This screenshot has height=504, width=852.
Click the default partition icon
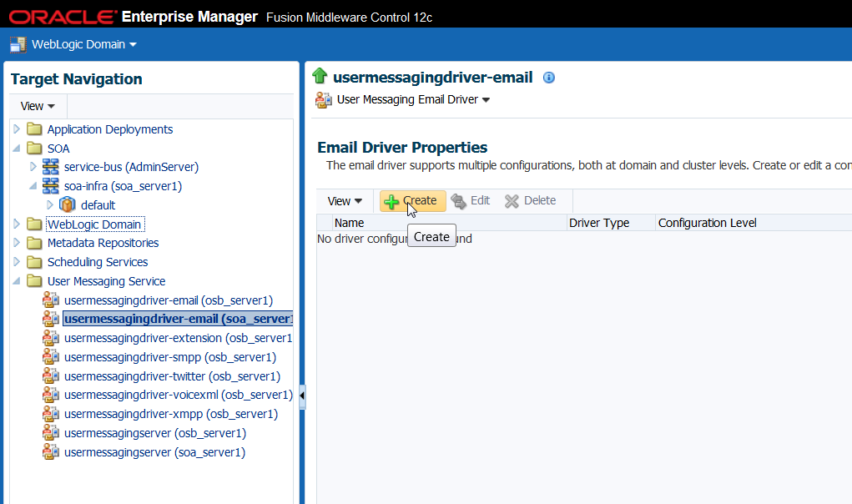click(x=67, y=204)
